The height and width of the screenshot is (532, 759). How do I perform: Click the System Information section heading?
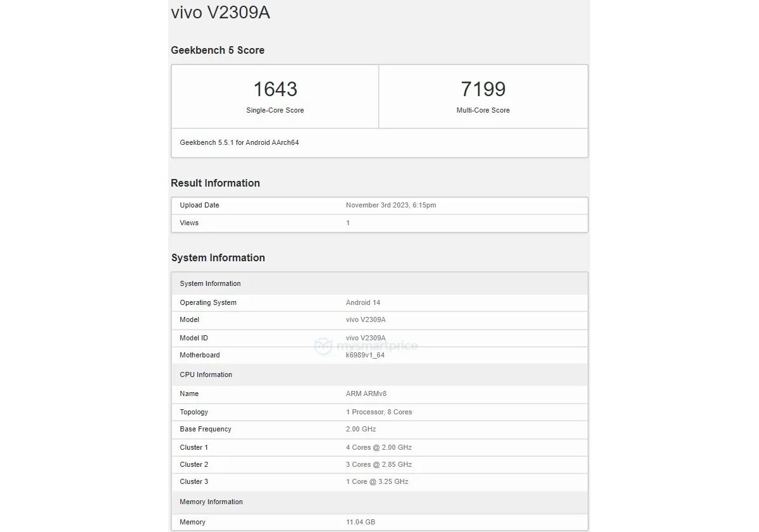218,258
